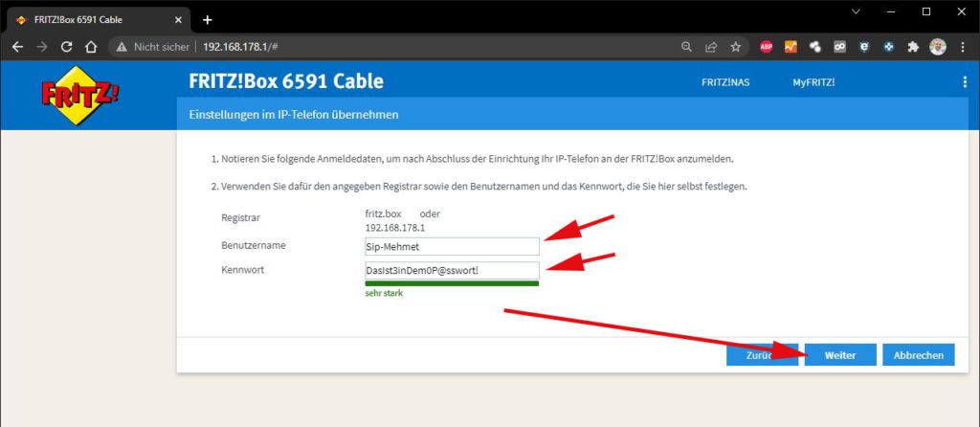Click the 'sehr stark' strength label
Image resolution: width=980 pixels, height=427 pixels.
click(x=384, y=293)
